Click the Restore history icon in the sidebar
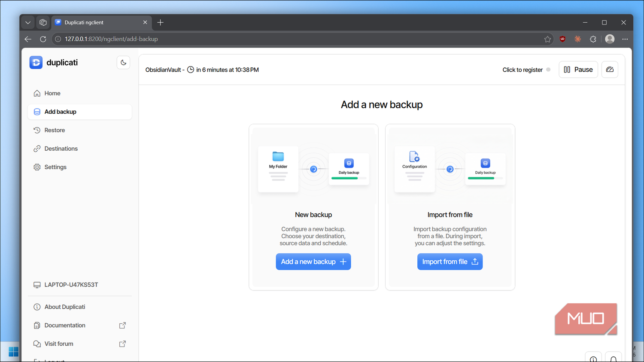Image resolution: width=644 pixels, height=362 pixels. [x=37, y=130]
